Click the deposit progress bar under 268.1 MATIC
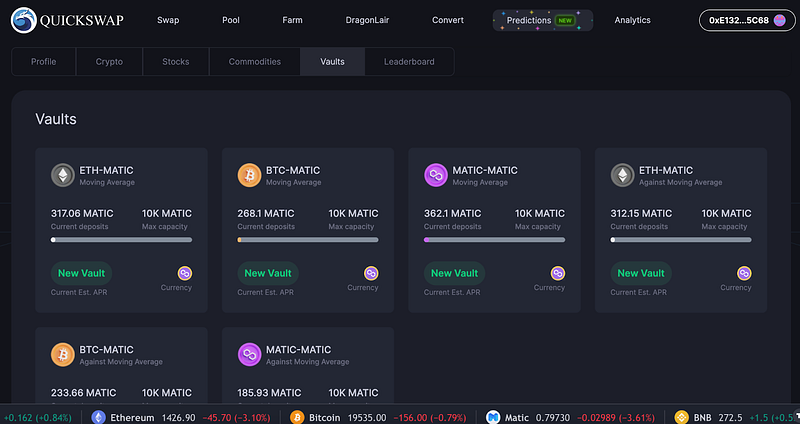Viewport: 800px width, 424px height. 308,240
